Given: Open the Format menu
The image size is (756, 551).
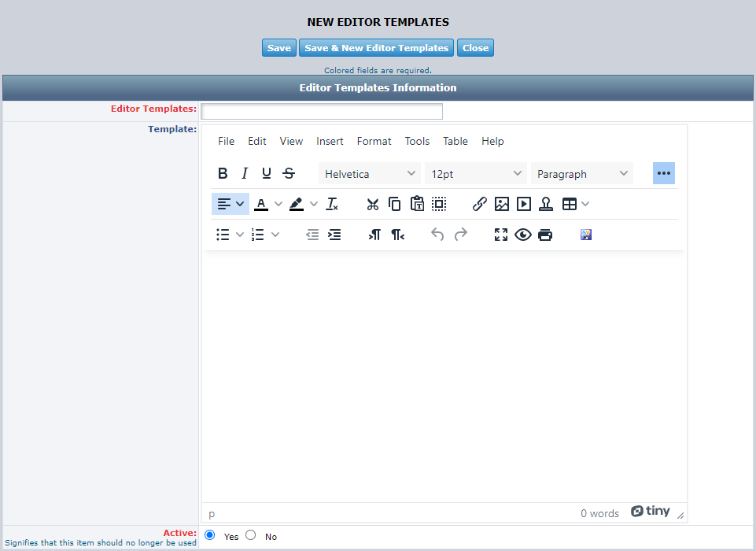Looking at the screenshot, I should pyautogui.click(x=374, y=142).
